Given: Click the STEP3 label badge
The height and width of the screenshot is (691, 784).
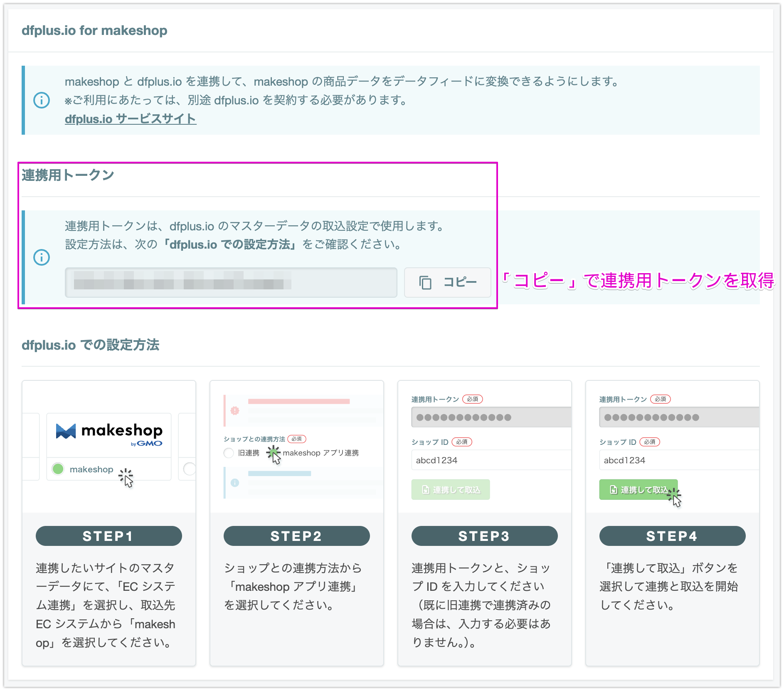Looking at the screenshot, I should click(485, 536).
